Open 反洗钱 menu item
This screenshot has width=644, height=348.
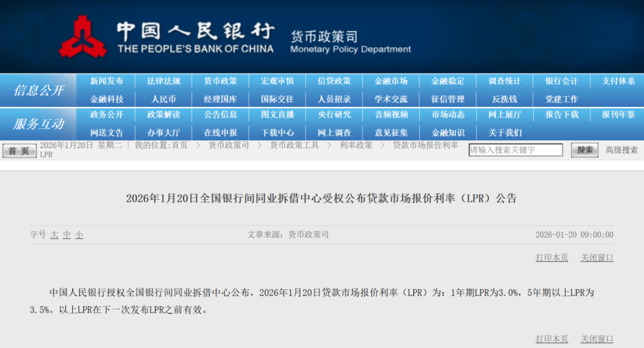click(505, 99)
